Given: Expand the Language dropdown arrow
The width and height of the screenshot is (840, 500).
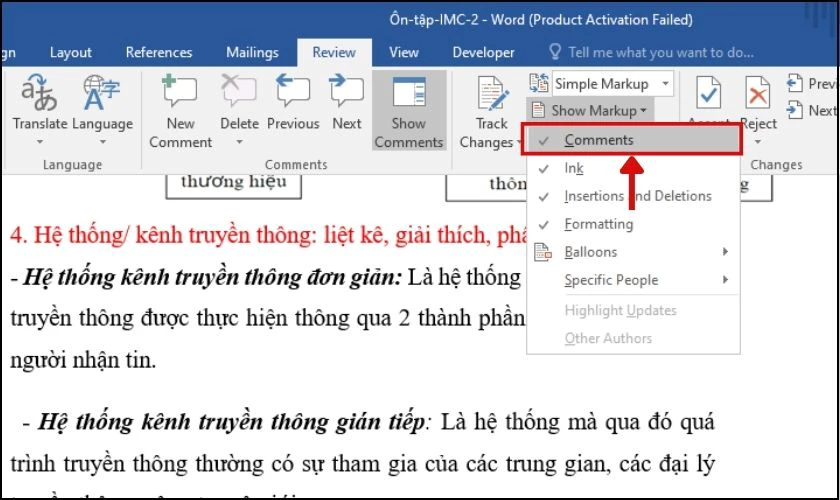Looking at the screenshot, I should [x=103, y=142].
